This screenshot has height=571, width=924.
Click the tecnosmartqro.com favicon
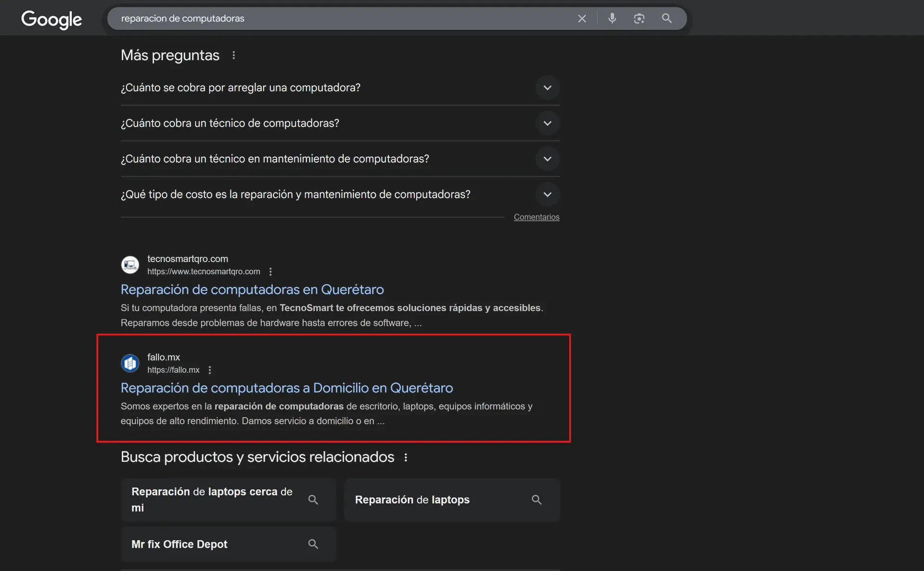point(130,265)
